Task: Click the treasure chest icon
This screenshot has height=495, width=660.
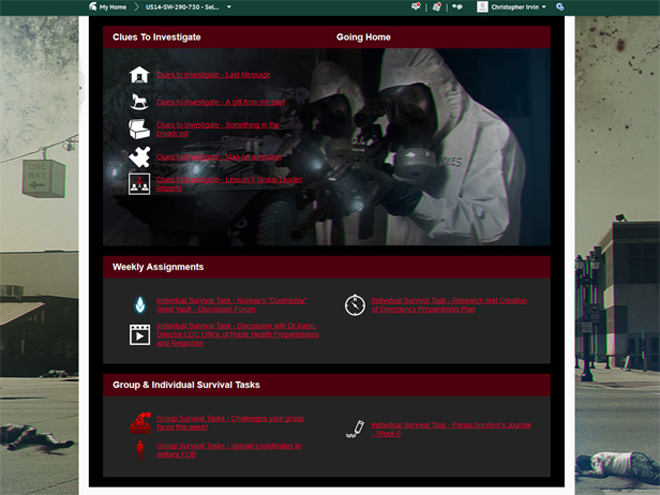Action: point(139,129)
